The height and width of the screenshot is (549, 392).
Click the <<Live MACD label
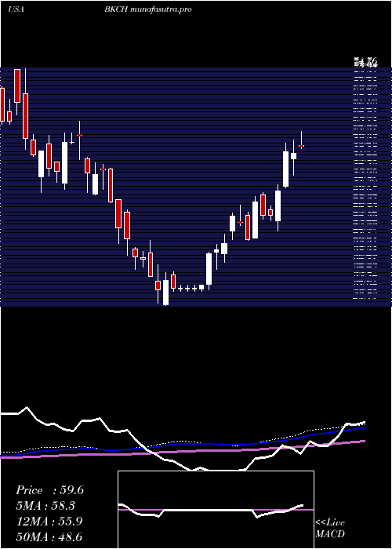(330, 528)
